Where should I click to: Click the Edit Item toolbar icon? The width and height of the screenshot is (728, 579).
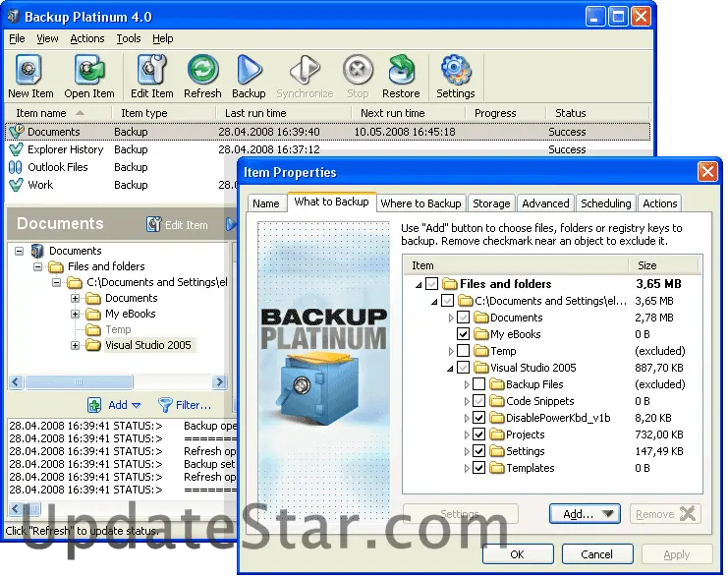pyautogui.click(x=151, y=71)
